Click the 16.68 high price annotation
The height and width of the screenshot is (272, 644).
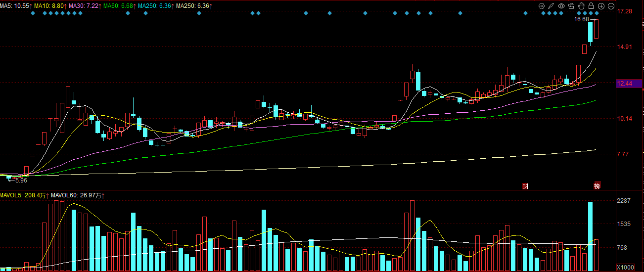pyautogui.click(x=581, y=19)
